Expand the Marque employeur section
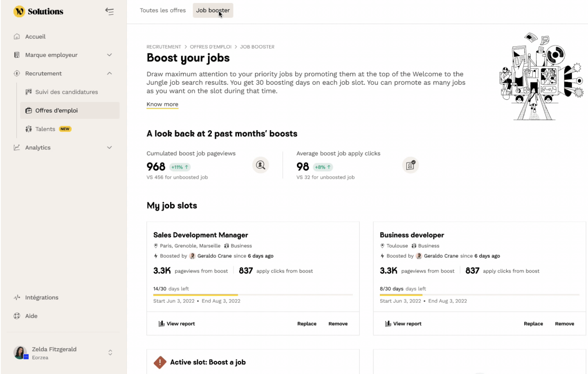This screenshot has width=588, height=374. [109, 55]
